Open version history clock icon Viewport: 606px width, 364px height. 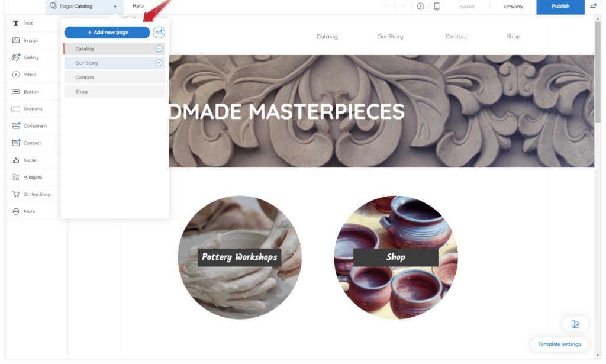coord(421,6)
